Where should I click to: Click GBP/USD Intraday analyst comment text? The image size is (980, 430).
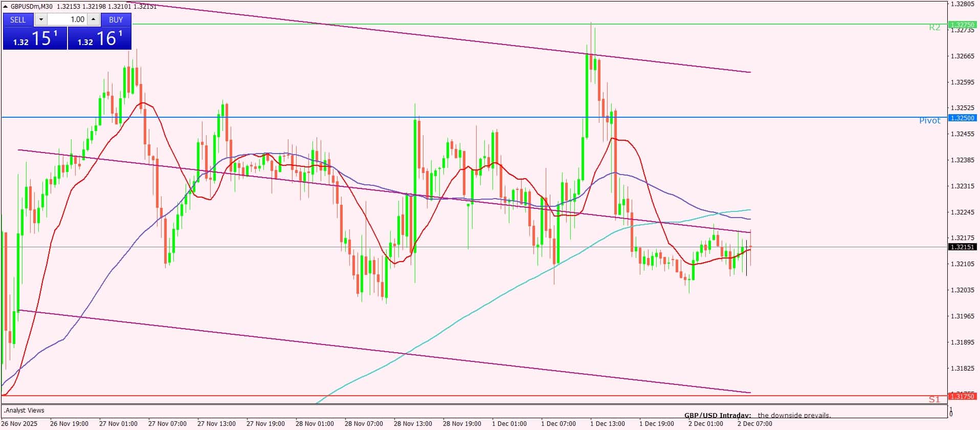coord(757,416)
